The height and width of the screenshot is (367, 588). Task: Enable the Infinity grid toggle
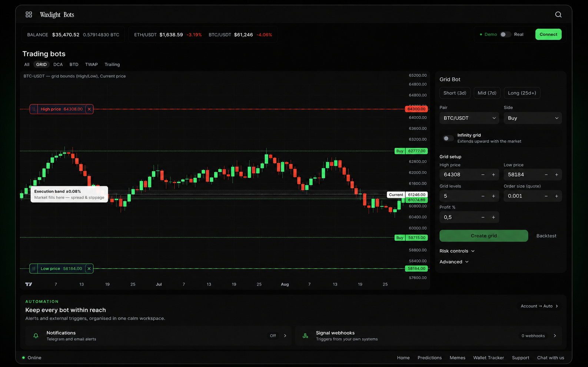(448, 138)
